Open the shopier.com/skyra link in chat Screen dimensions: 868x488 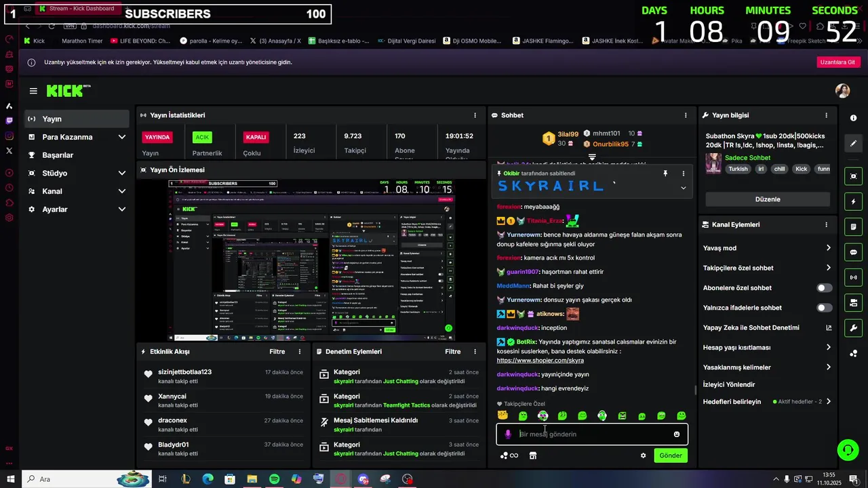540,361
